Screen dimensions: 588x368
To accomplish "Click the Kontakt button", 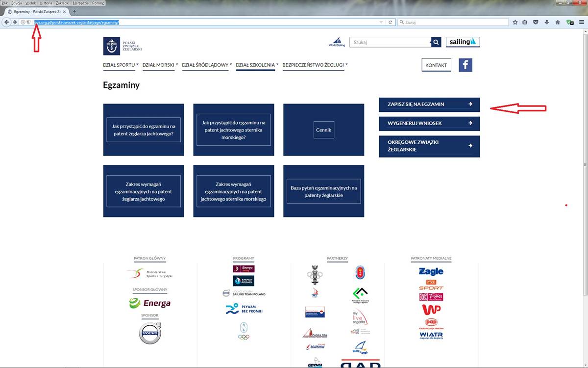I will (436, 65).
